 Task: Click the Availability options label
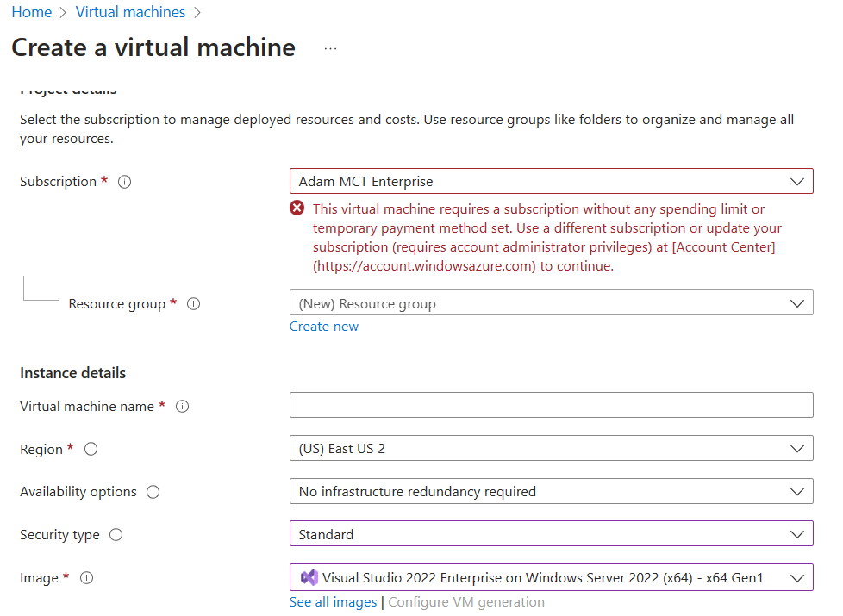[78, 492]
